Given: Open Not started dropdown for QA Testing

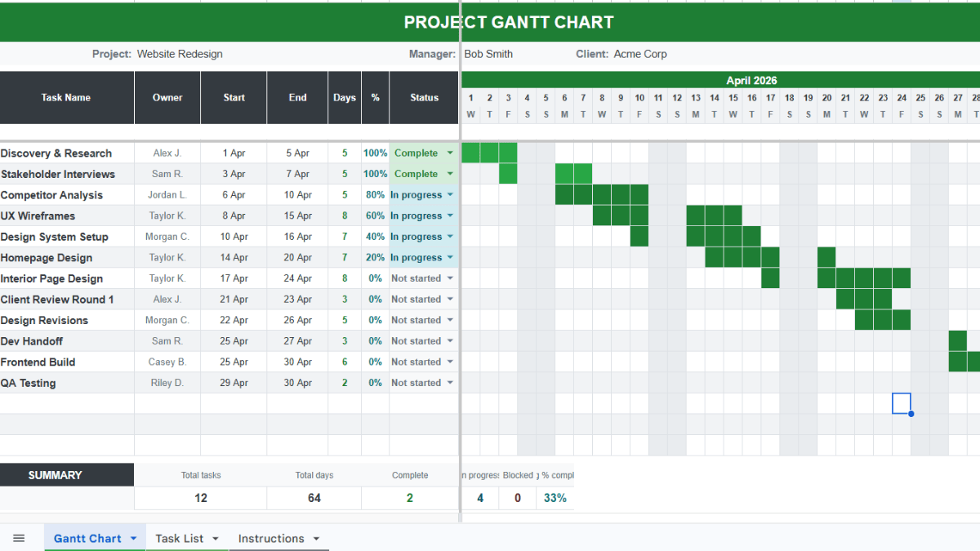Looking at the screenshot, I should tap(449, 382).
